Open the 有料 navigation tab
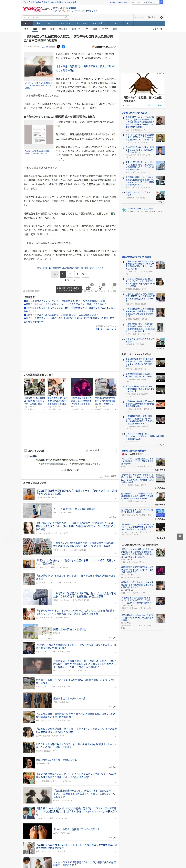Viewport: 186px width, 868px height. tap(129, 24)
